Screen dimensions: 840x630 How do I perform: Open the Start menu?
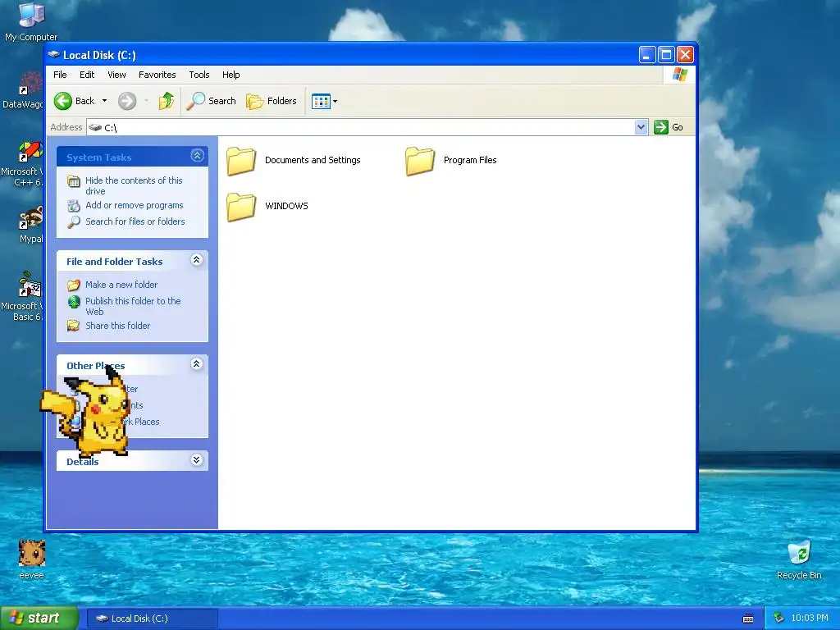pyautogui.click(x=39, y=618)
